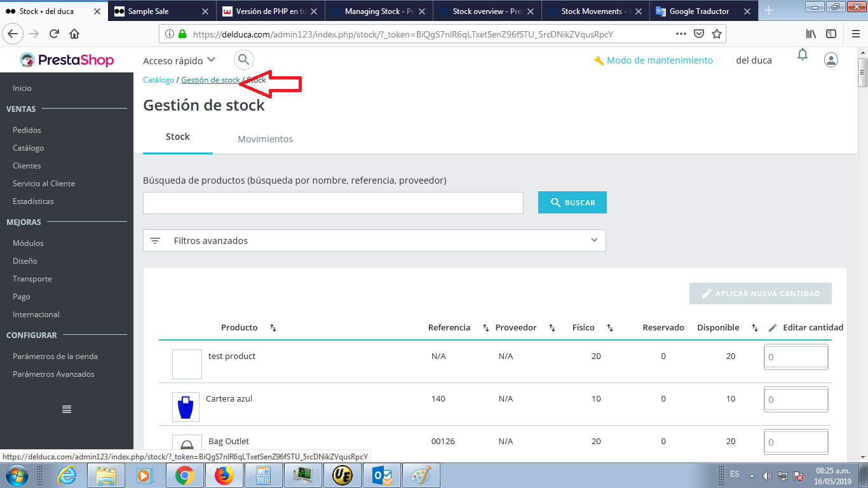Open the Acceso rápido search magnifier icon
This screenshot has height=488, width=868.
click(243, 59)
